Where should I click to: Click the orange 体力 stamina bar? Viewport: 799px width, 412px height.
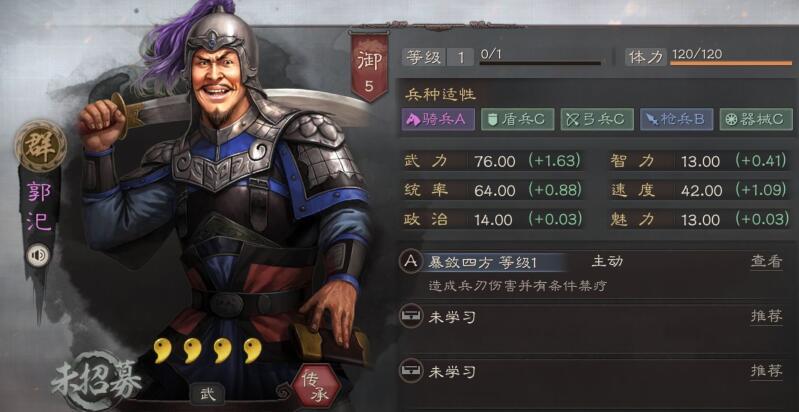click(x=731, y=64)
